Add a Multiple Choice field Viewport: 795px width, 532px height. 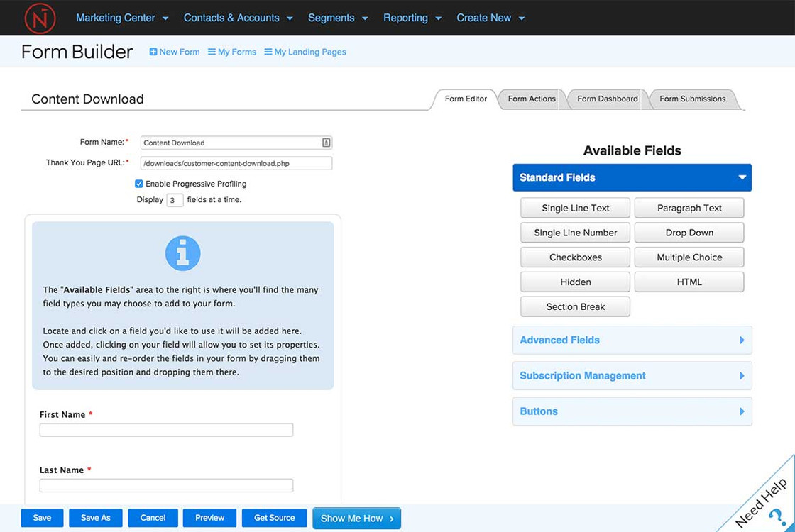pos(689,257)
